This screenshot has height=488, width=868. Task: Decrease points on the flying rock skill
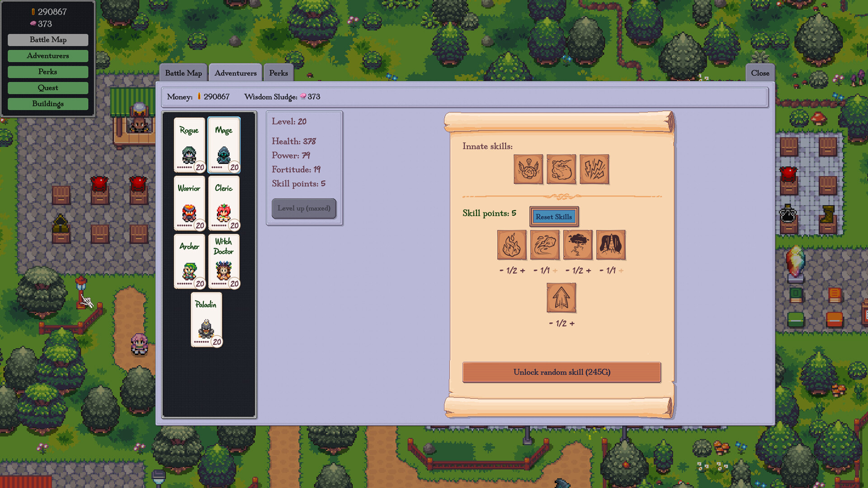[x=535, y=271]
